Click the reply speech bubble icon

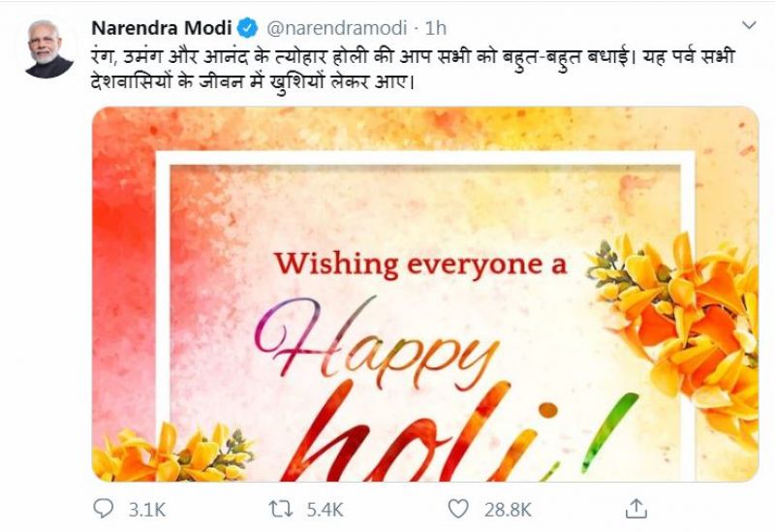click(104, 506)
